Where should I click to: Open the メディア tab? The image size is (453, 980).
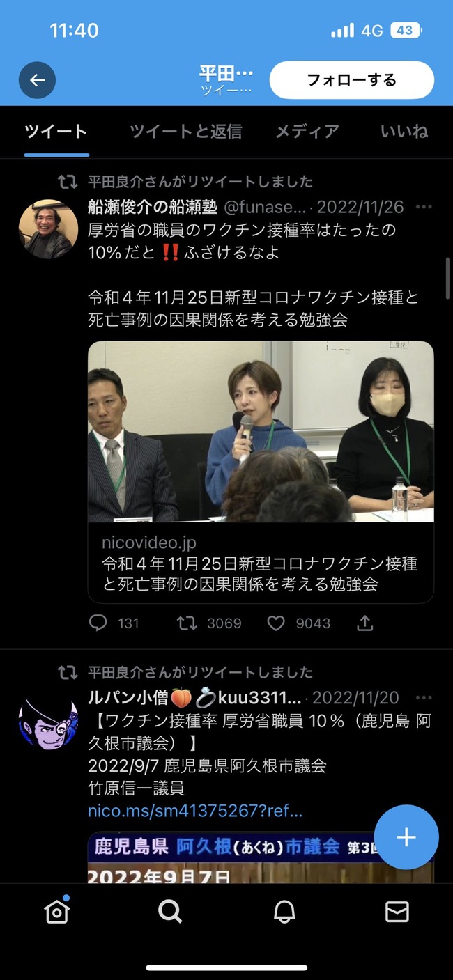point(307,131)
